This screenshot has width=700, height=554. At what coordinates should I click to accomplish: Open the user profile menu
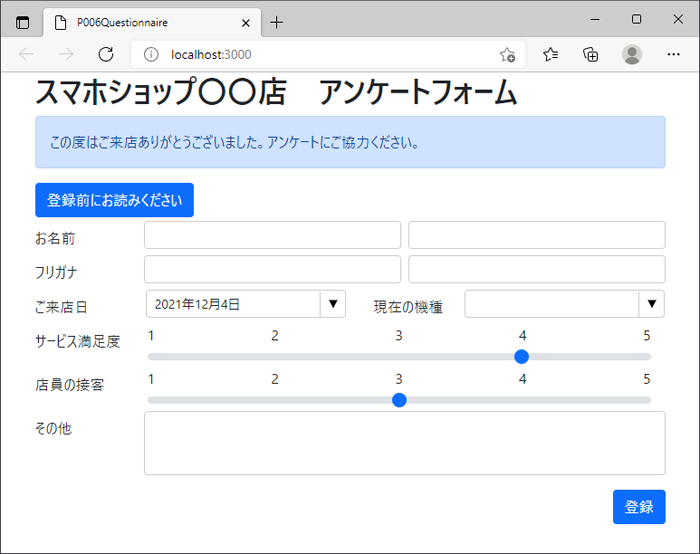[x=632, y=54]
